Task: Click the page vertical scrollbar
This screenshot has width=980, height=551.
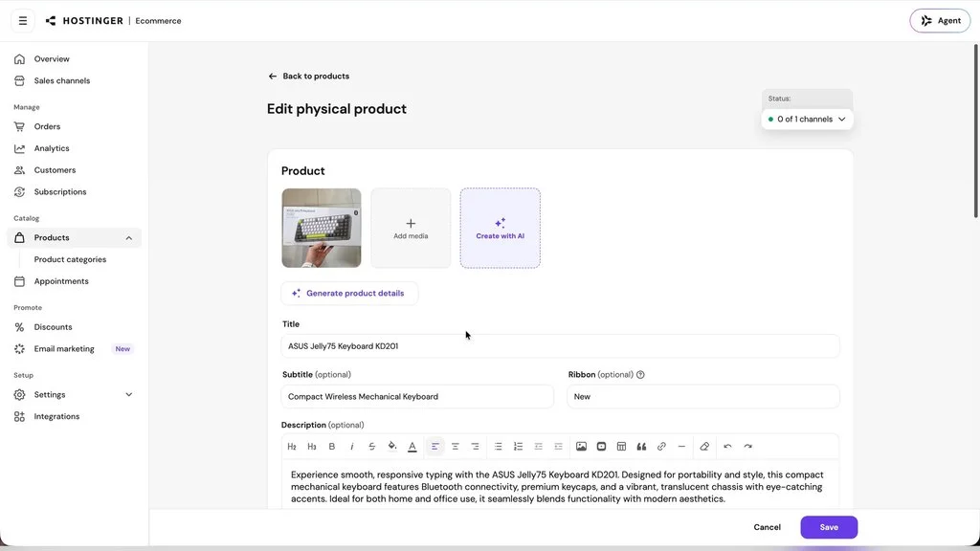Action: [x=975, y=131]
